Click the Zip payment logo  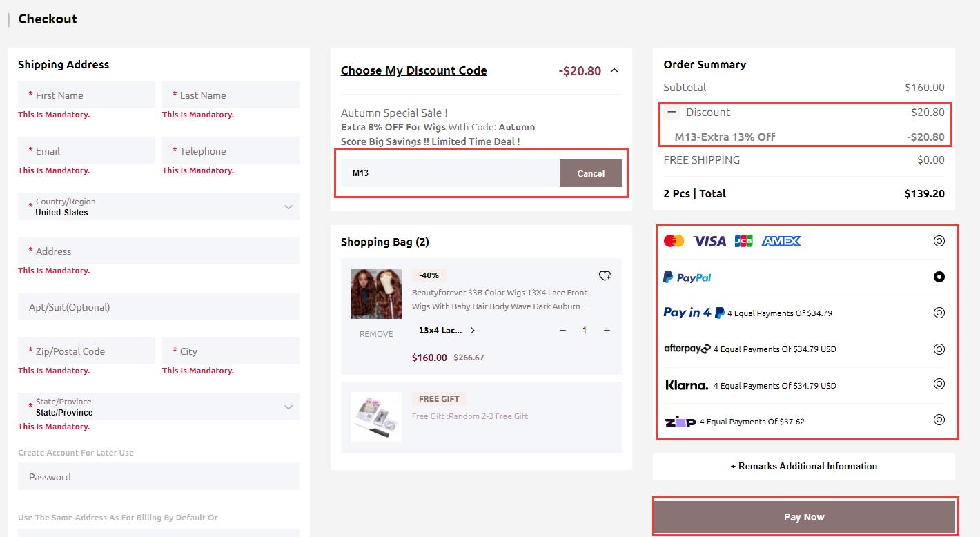pyautogui.click(x=680, y=421)
